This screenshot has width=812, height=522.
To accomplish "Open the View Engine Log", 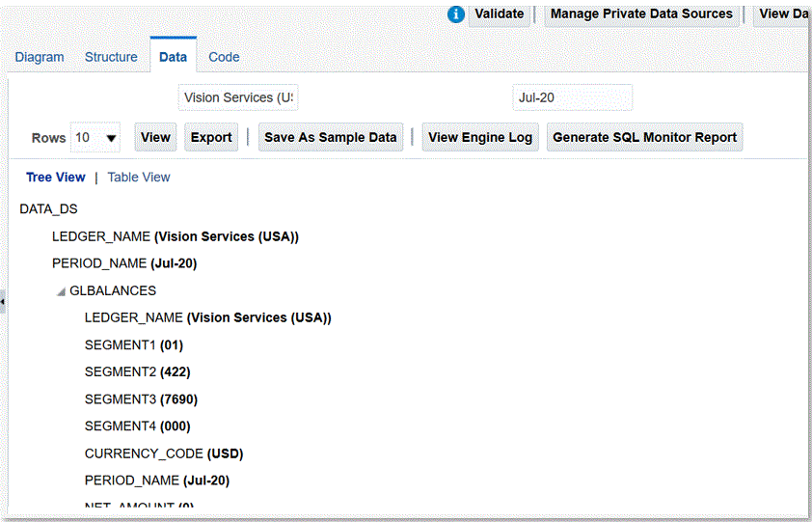I will pos(479,138).
